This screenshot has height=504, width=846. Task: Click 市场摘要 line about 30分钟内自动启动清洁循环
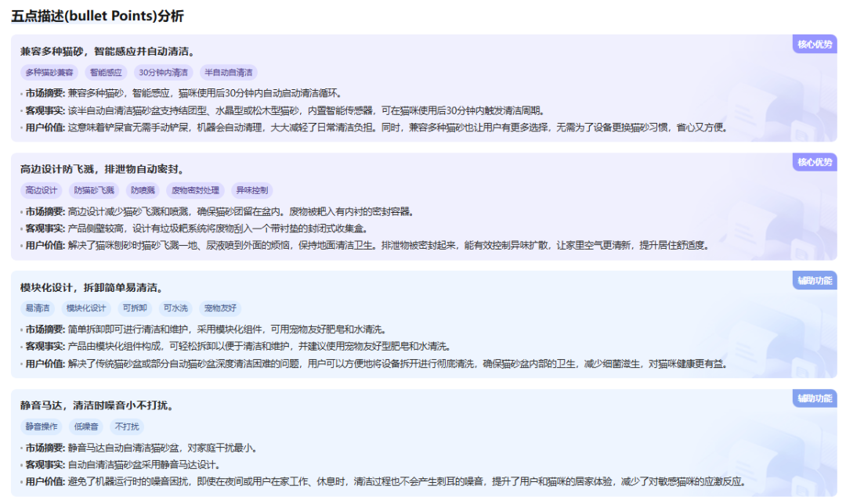[183, 93]
